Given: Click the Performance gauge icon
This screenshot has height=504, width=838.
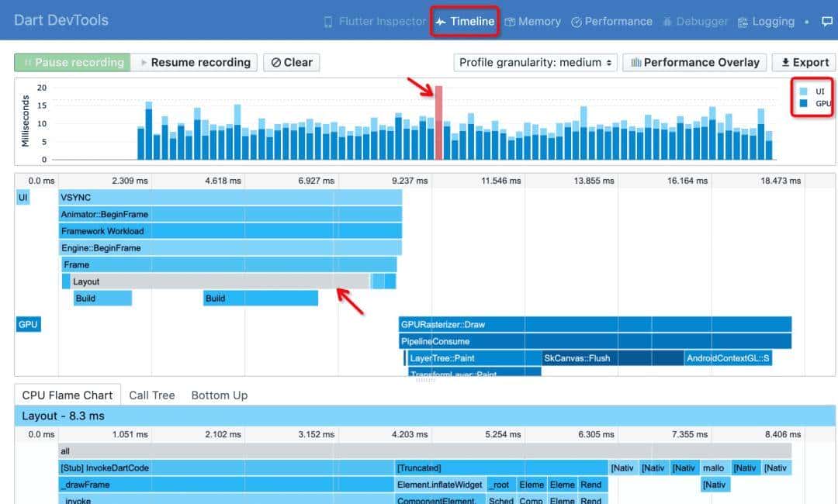Looking at the screenshot, I should [x=577, y=22].
